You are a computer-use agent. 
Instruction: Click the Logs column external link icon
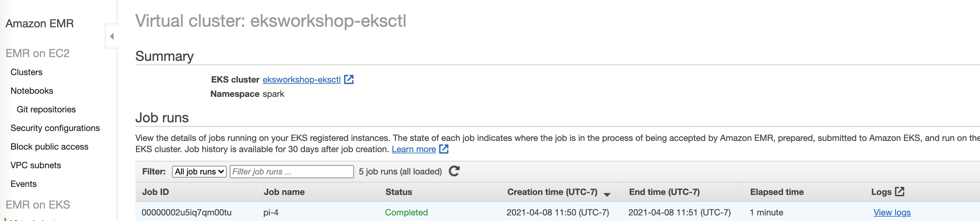tap(900, 191)
